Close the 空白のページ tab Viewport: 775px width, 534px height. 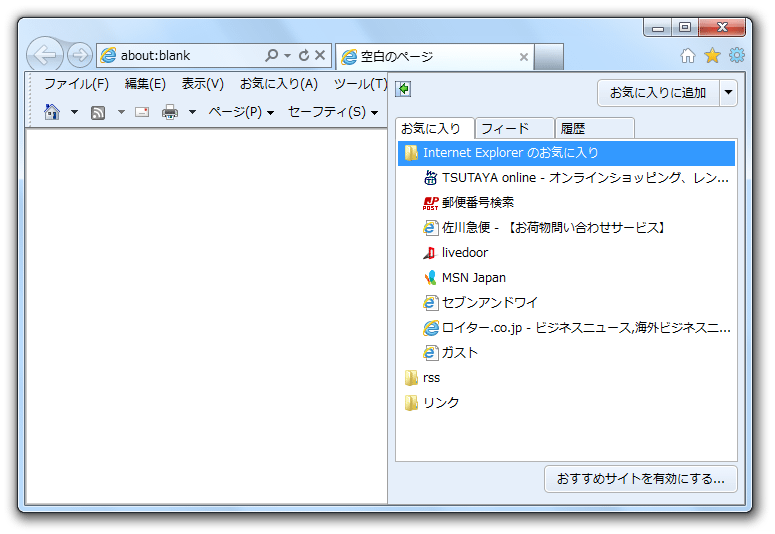524,57
